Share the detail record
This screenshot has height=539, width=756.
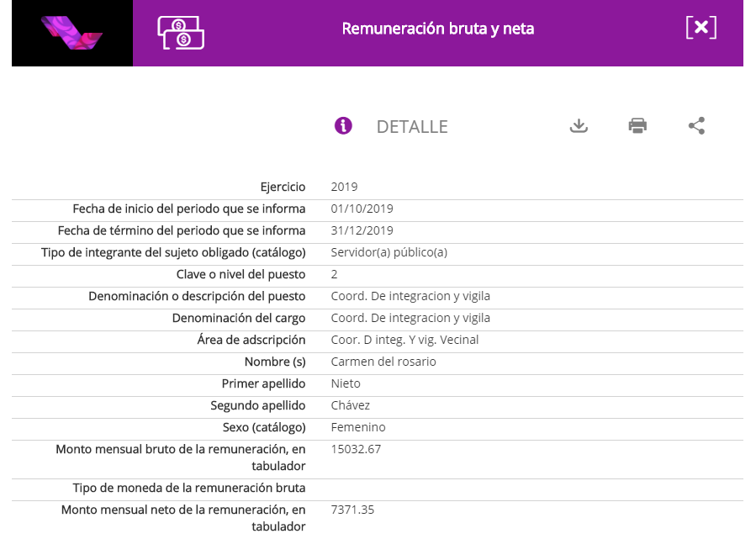696,126
